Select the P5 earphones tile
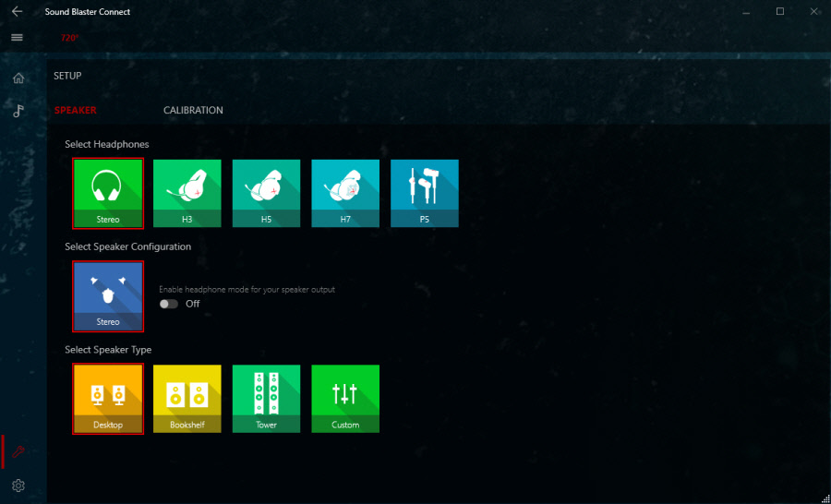Screen dimensions: 831x504 [x=425, y=193]
